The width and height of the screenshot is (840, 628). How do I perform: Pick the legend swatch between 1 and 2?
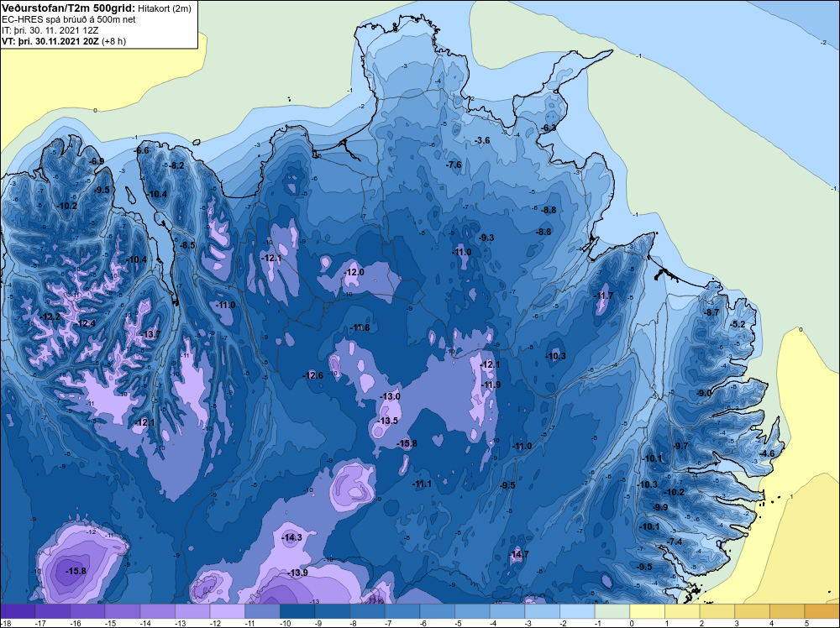click(682, 611)
